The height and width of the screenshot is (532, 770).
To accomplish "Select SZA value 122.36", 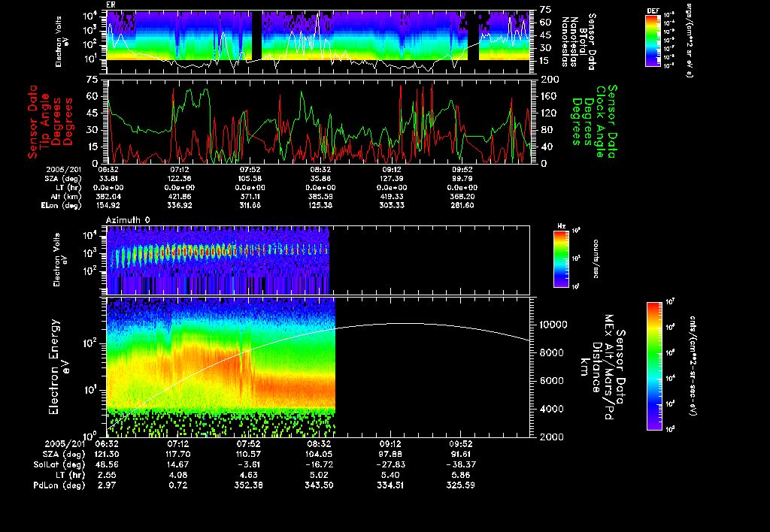I will click(x=179, y=179).
